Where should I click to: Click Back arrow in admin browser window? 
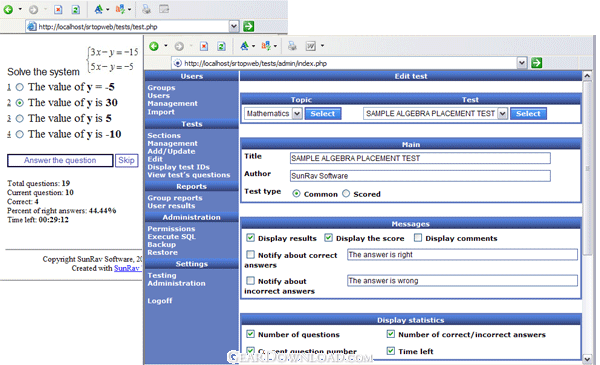154,46
